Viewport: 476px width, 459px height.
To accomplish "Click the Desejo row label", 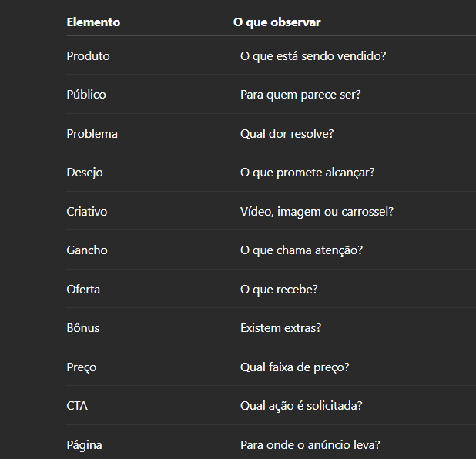I will 85,173.
